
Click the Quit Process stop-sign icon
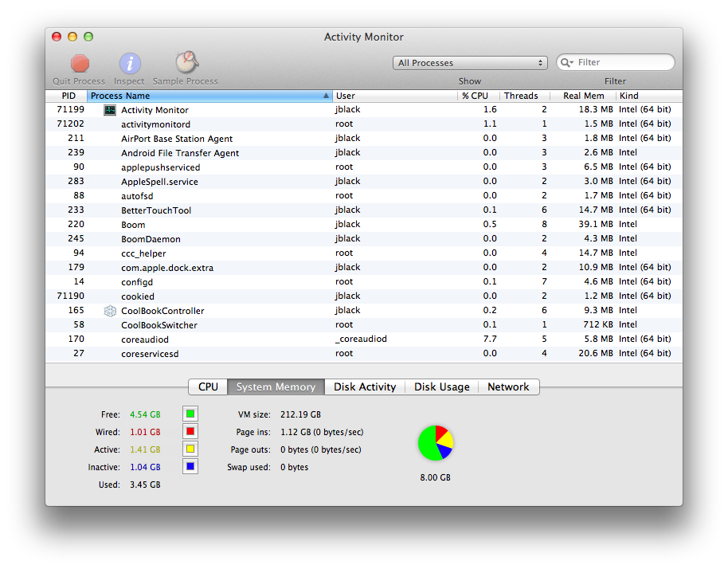click(80, 63)
